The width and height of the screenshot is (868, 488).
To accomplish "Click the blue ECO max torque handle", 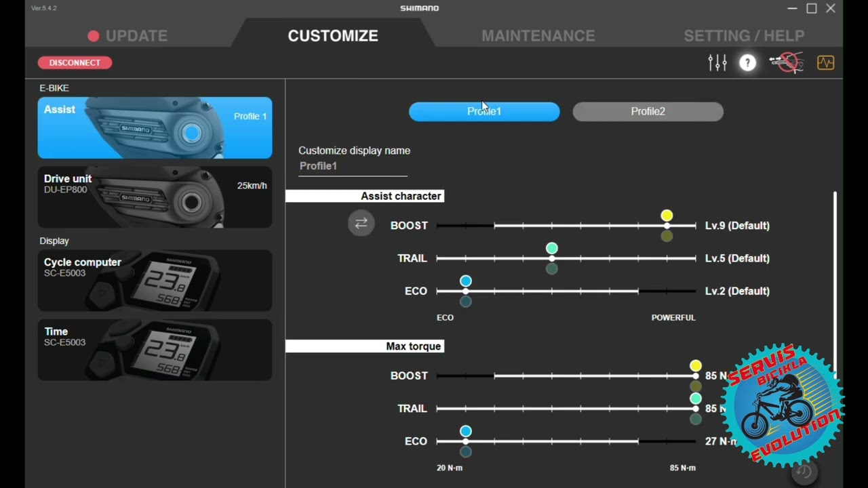I will point(465,431).
